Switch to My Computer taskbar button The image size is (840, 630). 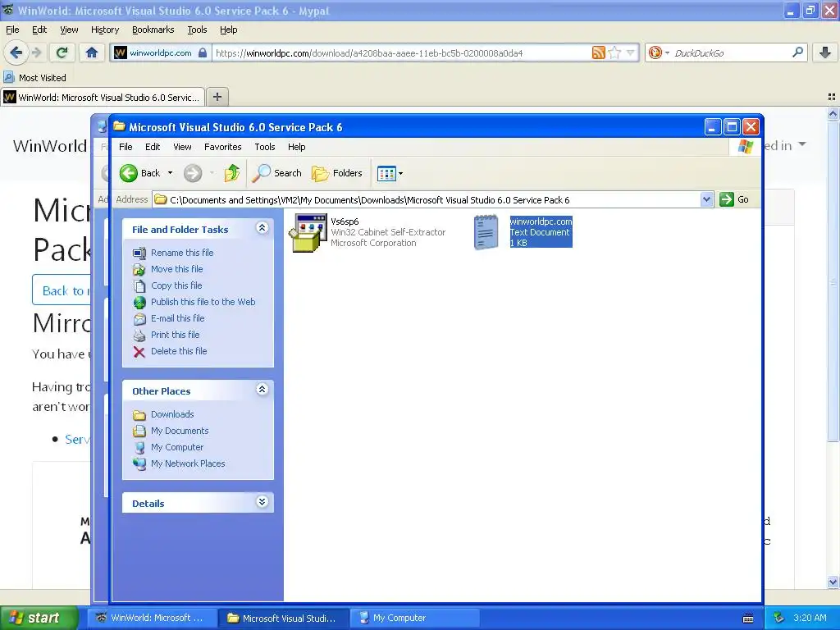414,619
